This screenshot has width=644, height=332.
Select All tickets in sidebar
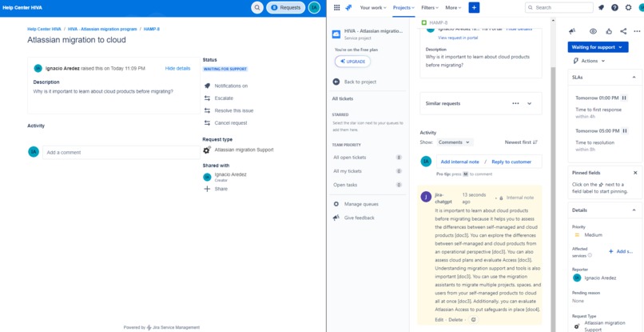pos(343,98)
